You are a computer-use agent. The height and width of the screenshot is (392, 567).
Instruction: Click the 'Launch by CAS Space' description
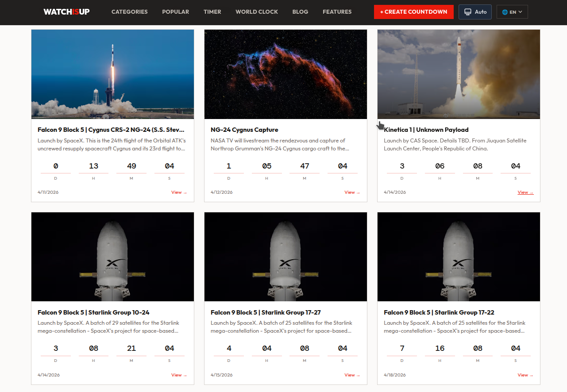(455, 145)
